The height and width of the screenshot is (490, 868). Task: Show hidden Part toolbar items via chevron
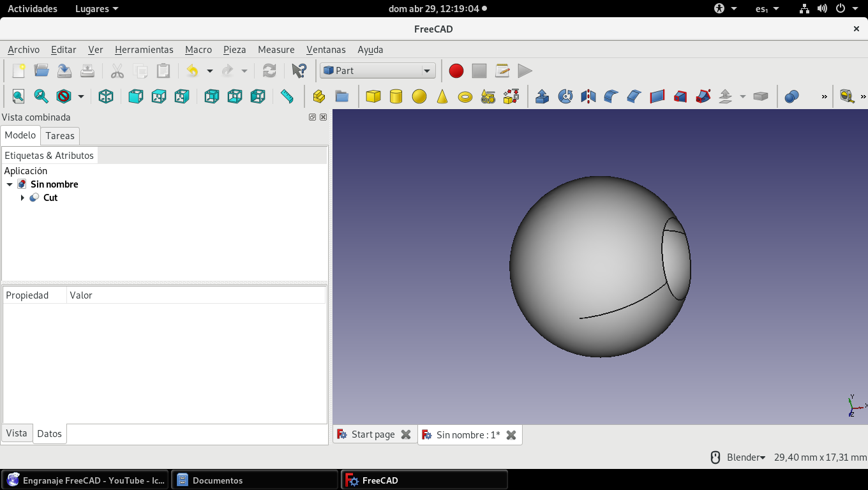(825, 96)
